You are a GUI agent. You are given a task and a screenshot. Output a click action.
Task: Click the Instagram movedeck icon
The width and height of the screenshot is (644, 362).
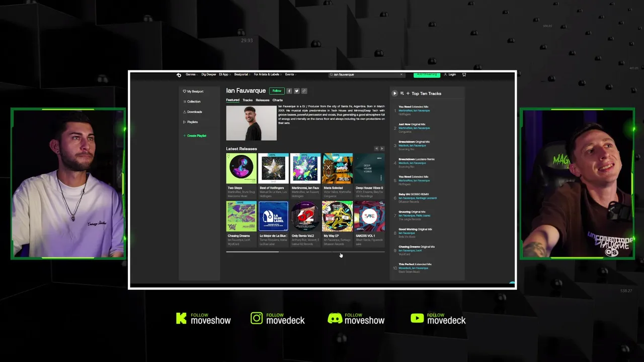click(257, 318)
